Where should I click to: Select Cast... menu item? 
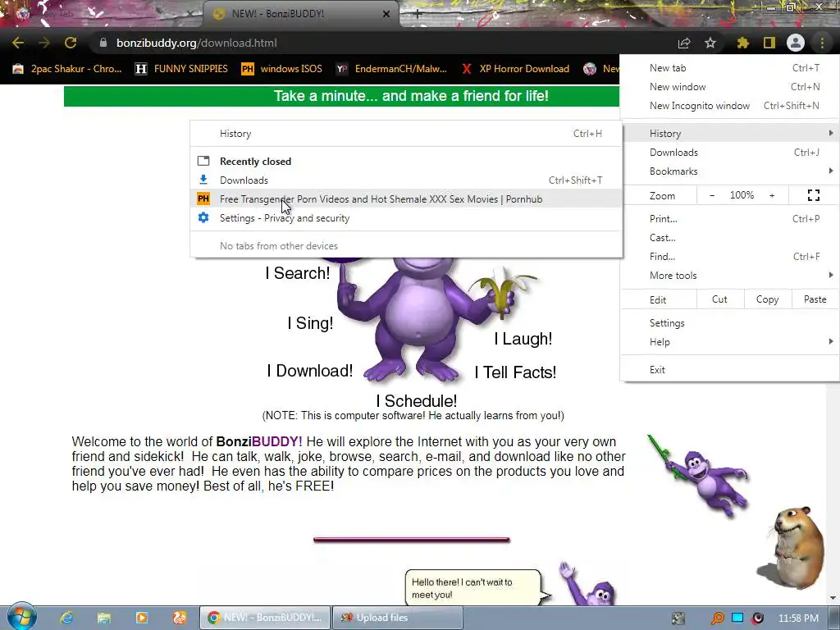click(x=729, y=237)
